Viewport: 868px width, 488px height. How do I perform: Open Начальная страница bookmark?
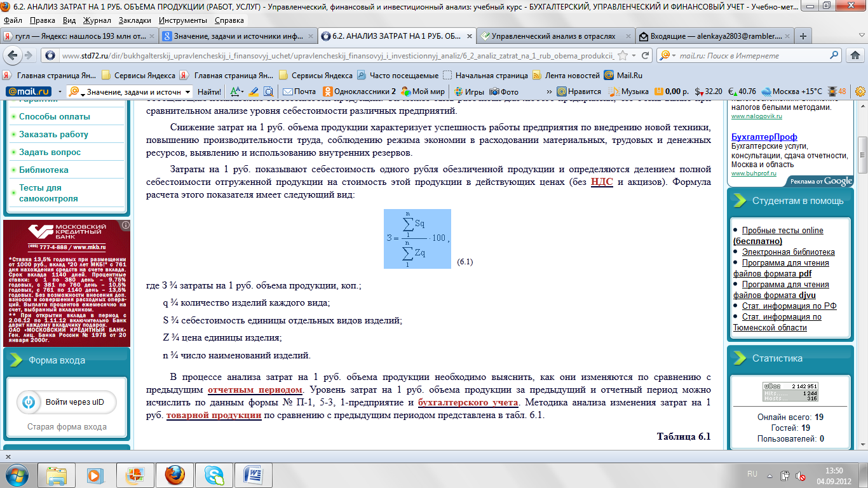(485, 75)
